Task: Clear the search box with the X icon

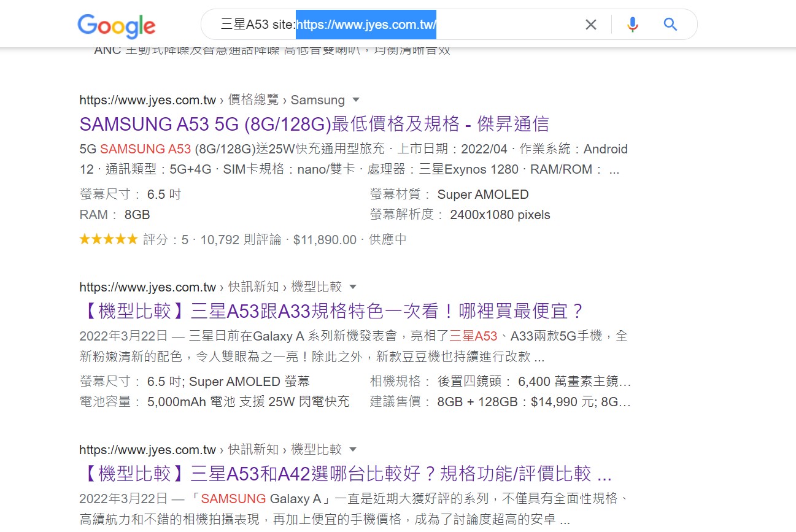Action: coord(590,25)
